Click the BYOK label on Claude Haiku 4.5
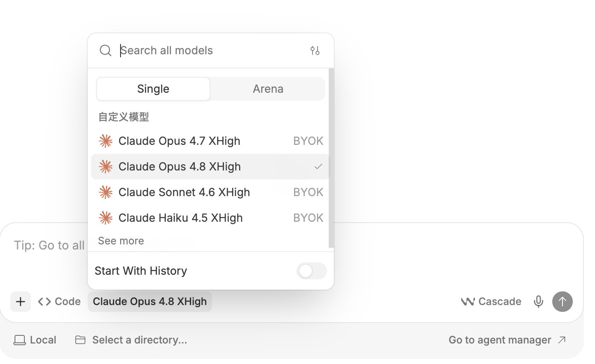This screenshot has width=595, height=364. [x=308, y=218]
